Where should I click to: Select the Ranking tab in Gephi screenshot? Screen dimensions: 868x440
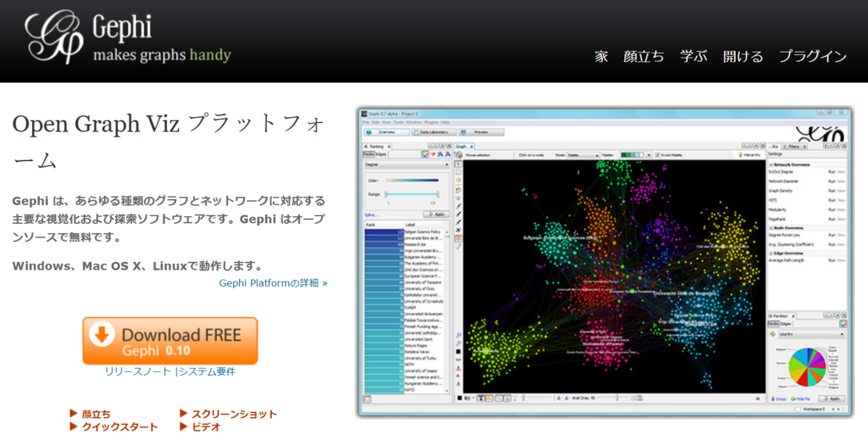click(377, 147)
